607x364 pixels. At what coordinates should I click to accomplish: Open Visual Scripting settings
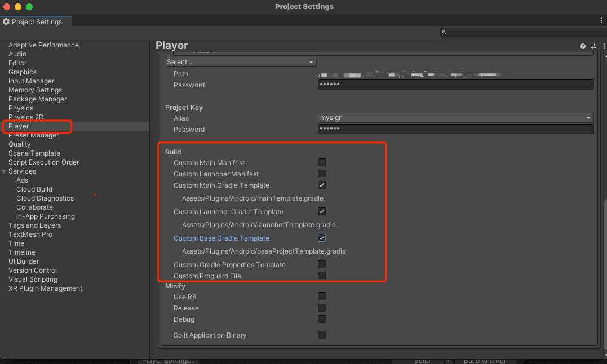(33, 279)
